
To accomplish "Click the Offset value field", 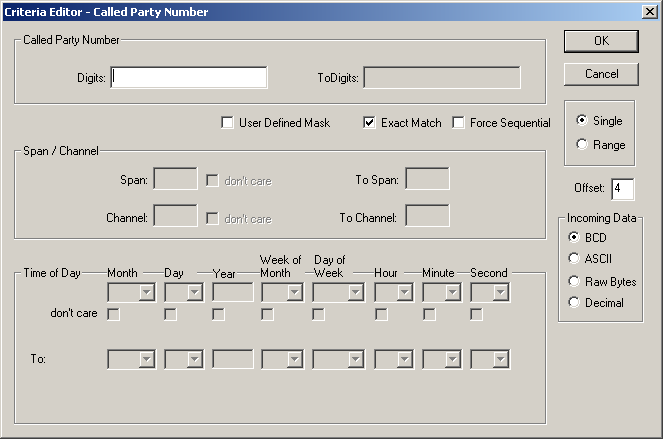I will (x=622, y=189).
